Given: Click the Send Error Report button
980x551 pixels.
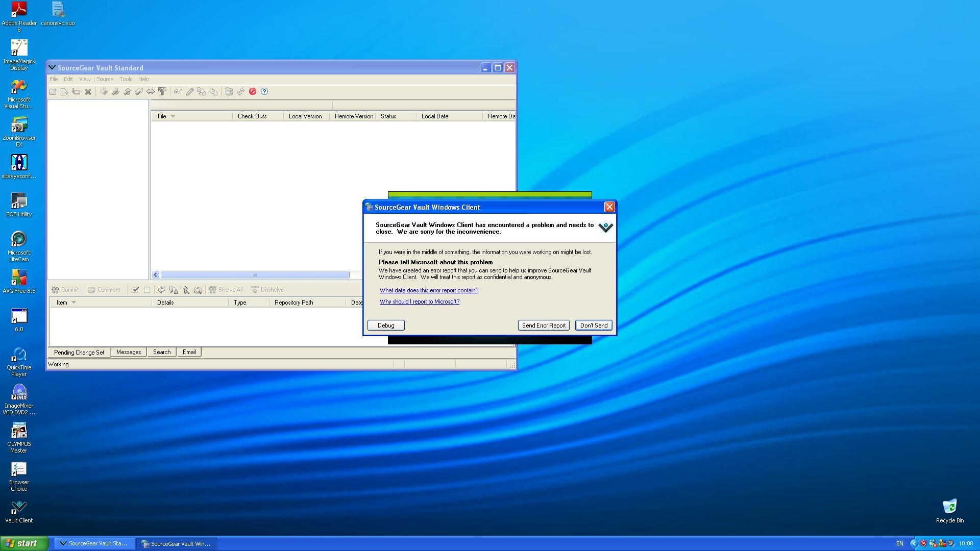Looking at the screenshot, I should pyautogui.click(x=544, y=325).
